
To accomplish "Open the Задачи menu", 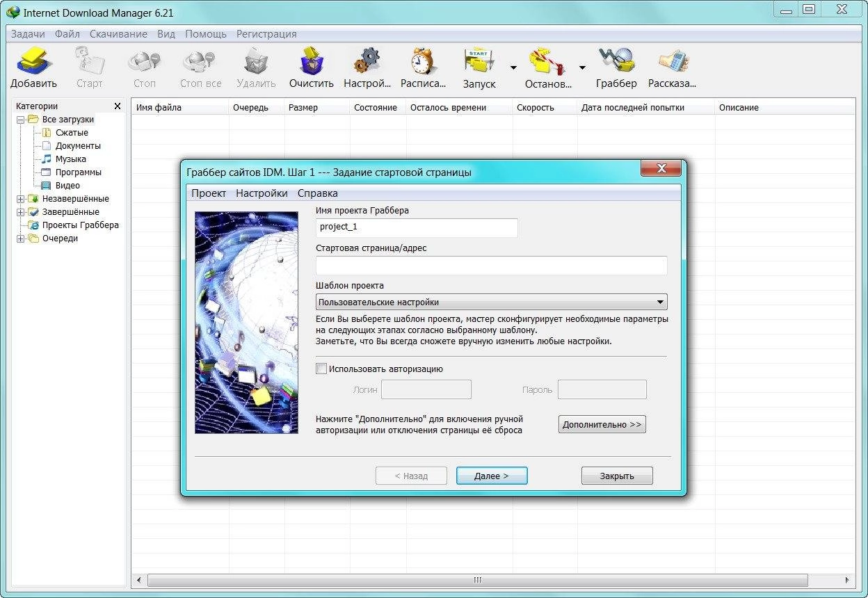I will pyautogui.click(x=28, y=34).
